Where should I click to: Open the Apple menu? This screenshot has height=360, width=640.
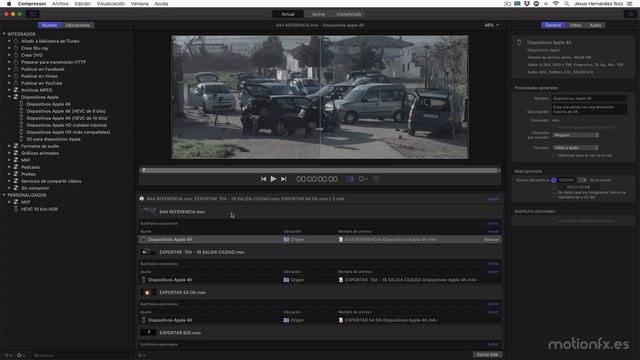(9, 4)
